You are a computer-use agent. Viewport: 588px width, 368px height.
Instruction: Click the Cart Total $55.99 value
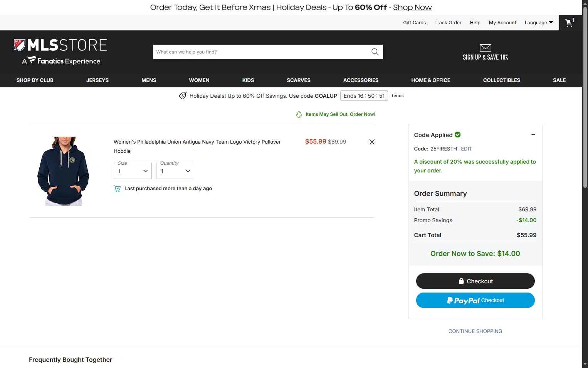pyautogui.click(x=526, y=235)
